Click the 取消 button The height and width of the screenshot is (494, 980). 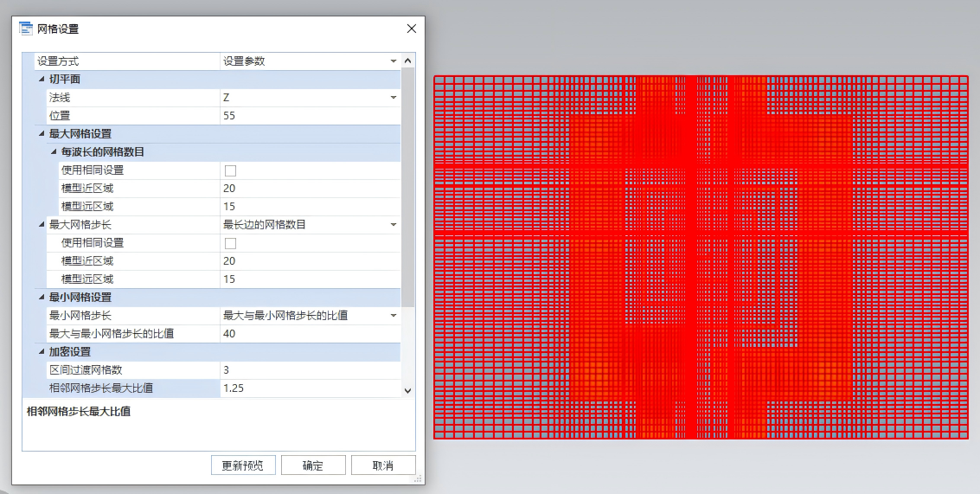coord(383,465)
